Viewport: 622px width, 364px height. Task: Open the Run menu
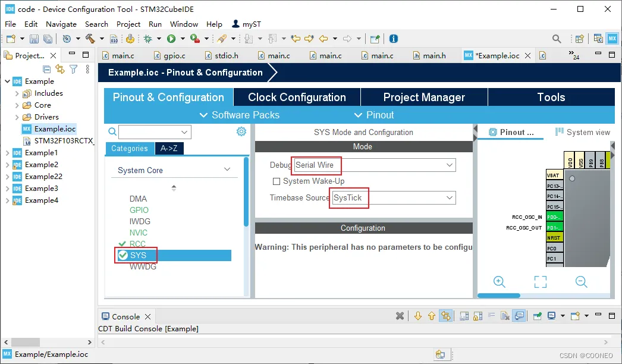click(155, 24)
